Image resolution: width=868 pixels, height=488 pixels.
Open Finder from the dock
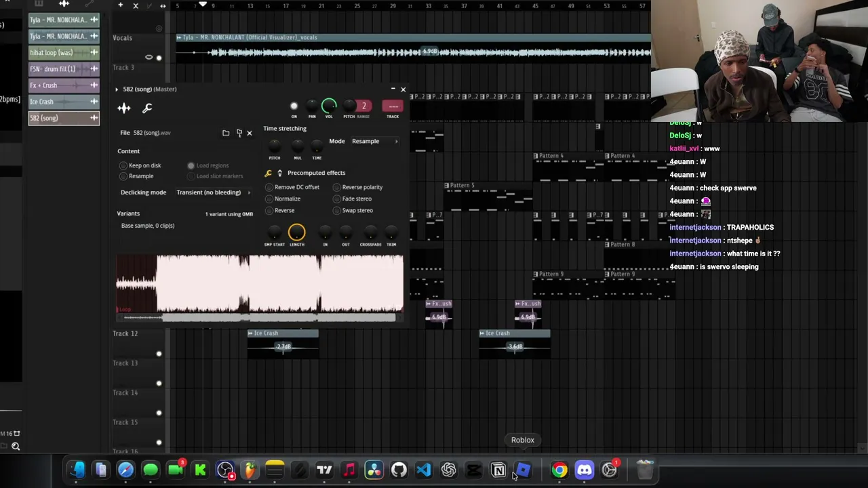(76, 470)
